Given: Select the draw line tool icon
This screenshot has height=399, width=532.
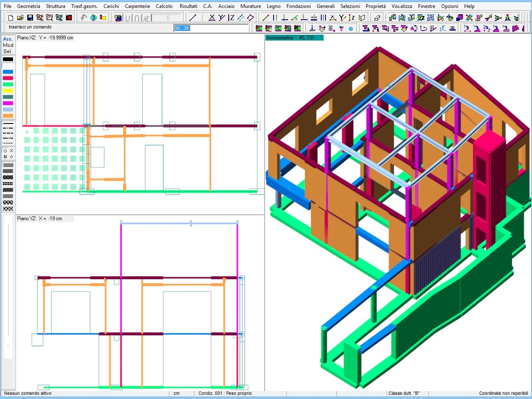Looking at the screenshot, I should (193, 18).
